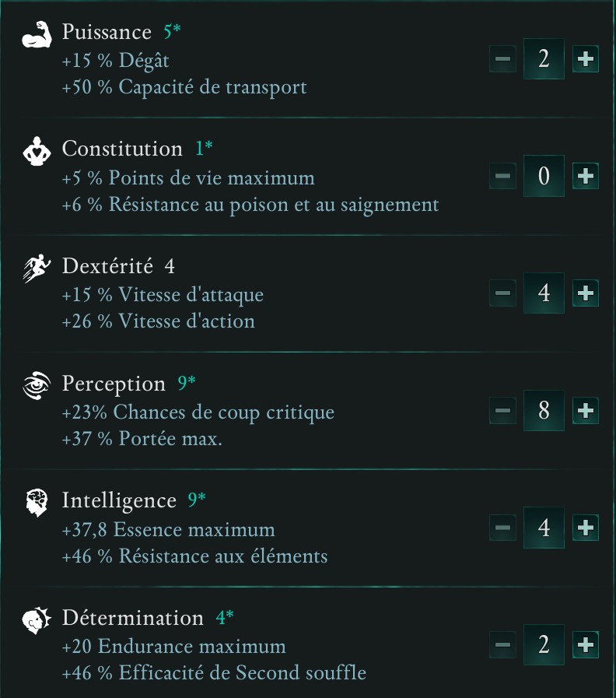This screenshot has width=616, height=698.
Task: Remove a point from Intelligence
Action: click(x=502, y=528)
